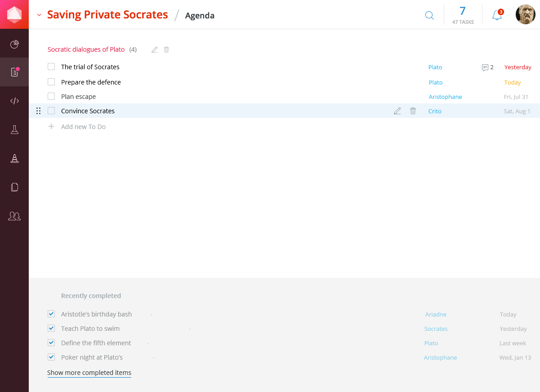This screenshot has height=392, width=540.
Task: Open the Plato profile avatar picture
Action: coord(525,14)
